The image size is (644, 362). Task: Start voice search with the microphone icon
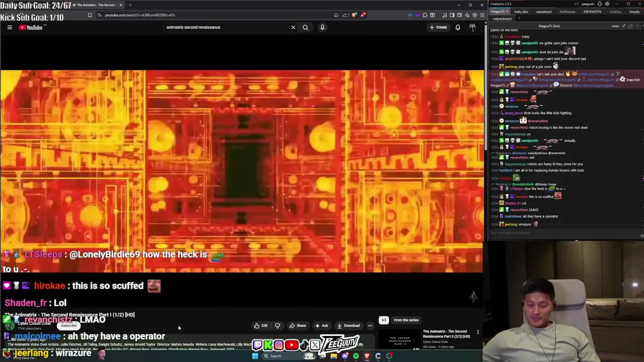[x=323, y=27]
